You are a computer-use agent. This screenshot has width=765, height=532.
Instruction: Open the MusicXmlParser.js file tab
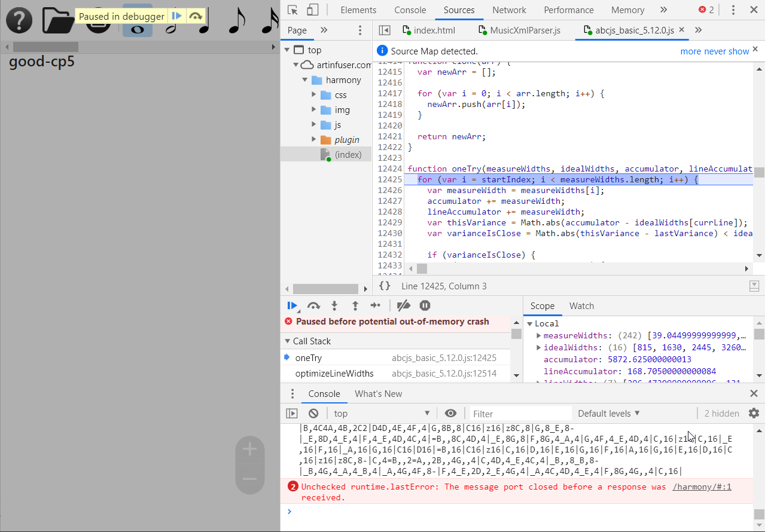(x=520, y=30)
